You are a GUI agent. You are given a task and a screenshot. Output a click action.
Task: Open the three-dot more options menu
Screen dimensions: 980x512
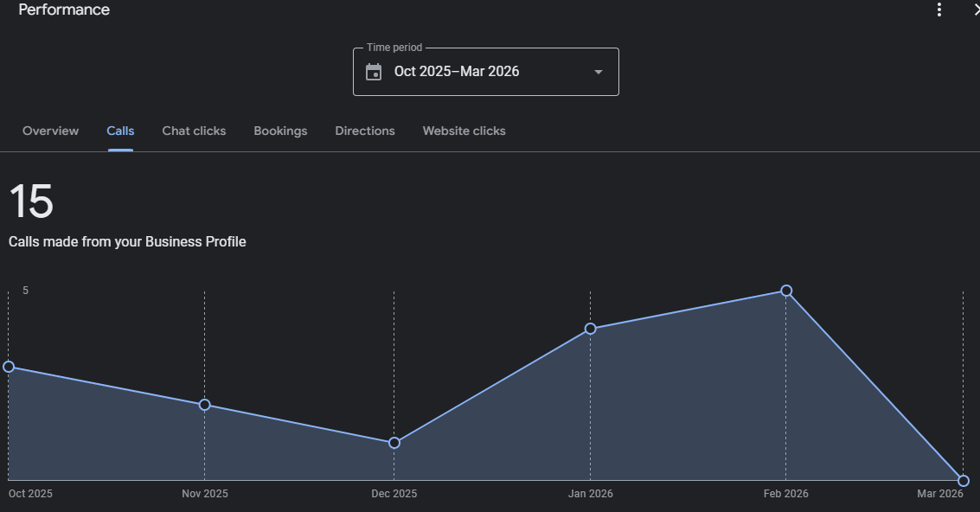[939, 10]
